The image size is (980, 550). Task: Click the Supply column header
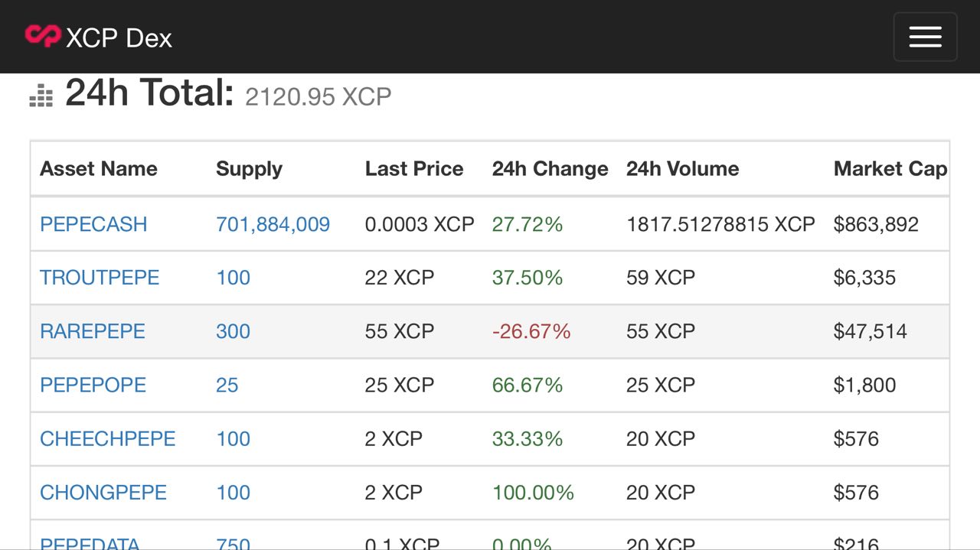(x=250, y=169)
